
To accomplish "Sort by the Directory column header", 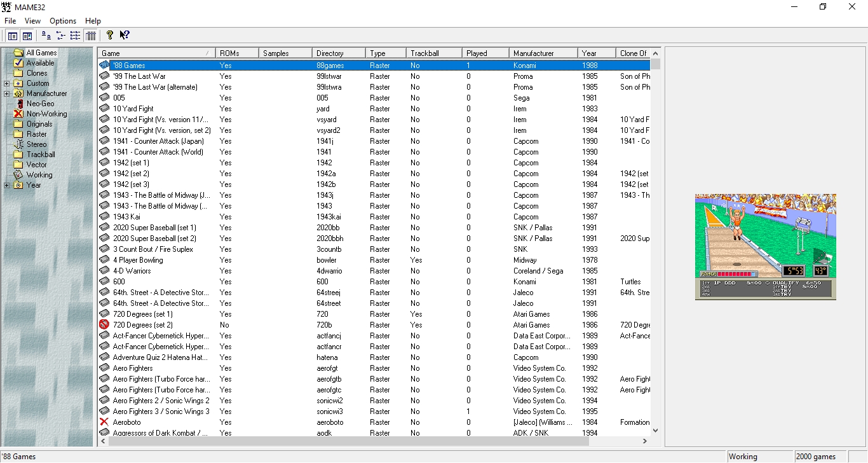I will (x=339, y=53).
